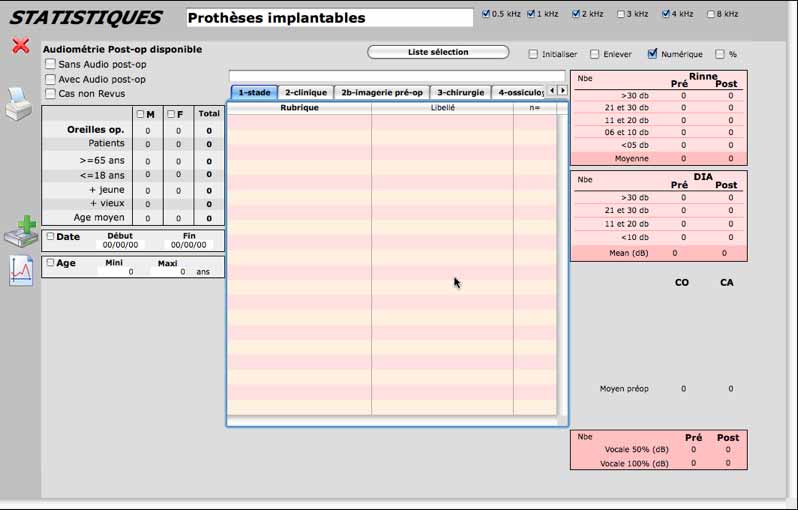798x510 pixels.
Task: Click Audiométrie Post-op disponible heading
Action: pos(122,49)
